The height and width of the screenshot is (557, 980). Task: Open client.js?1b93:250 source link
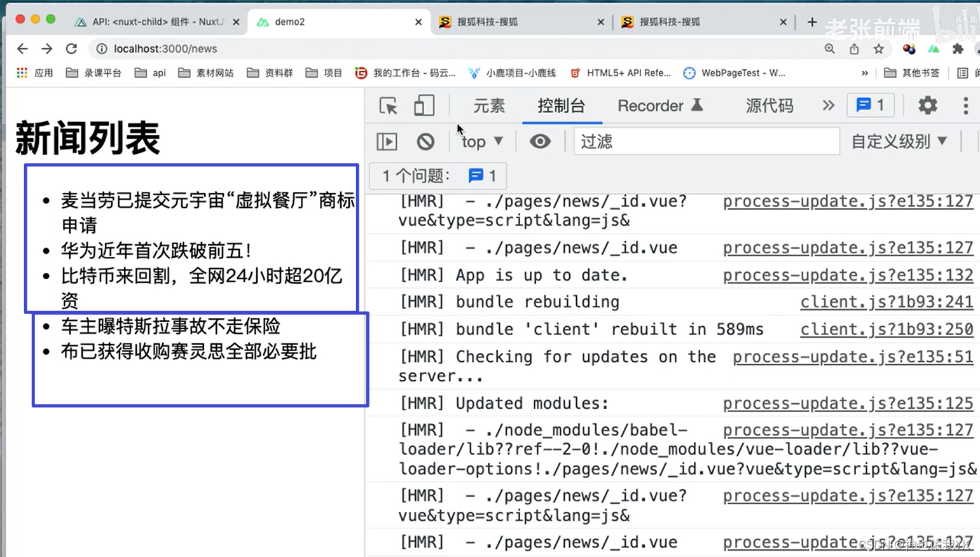pos(887,329)
